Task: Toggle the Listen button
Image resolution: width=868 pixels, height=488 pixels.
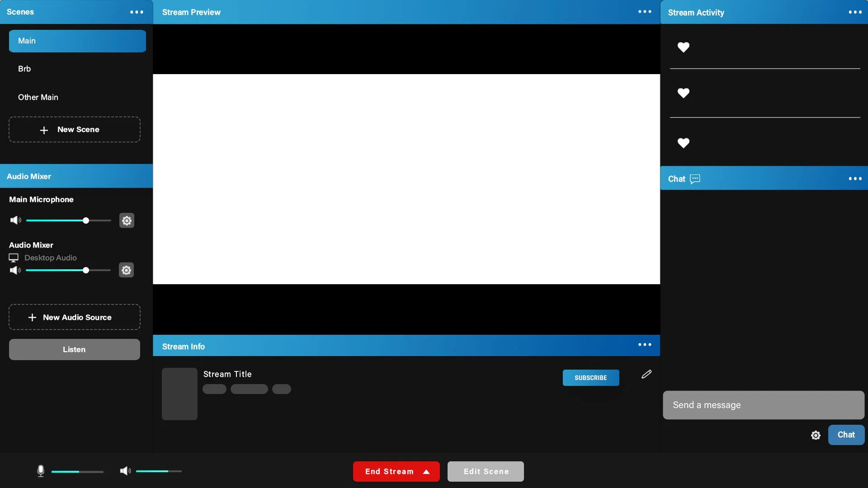Action: [x=74, y=349]
